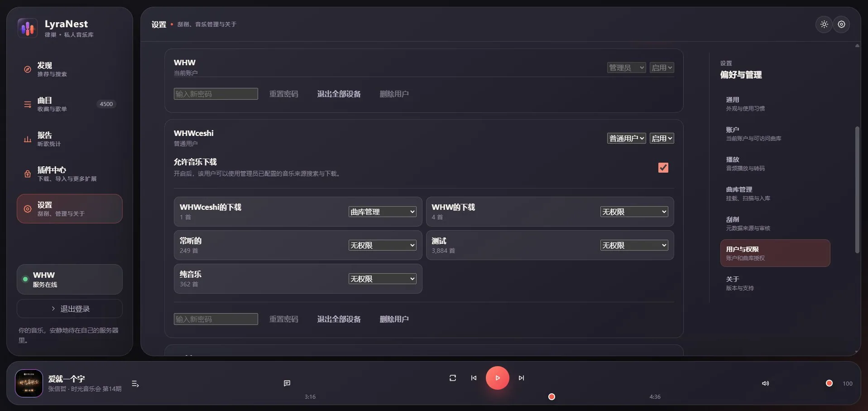Open the target settings icon top right
868x411 pixels.
(841, 24)
